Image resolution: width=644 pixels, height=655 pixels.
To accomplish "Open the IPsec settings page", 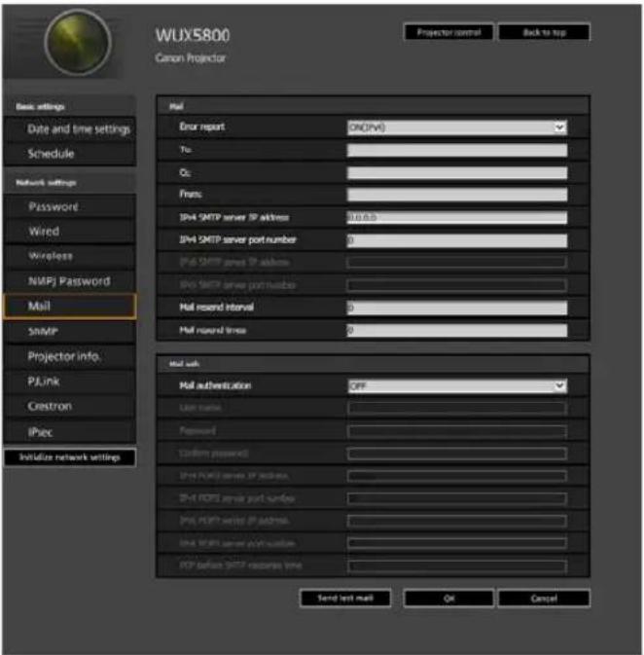I will point(69,431).
